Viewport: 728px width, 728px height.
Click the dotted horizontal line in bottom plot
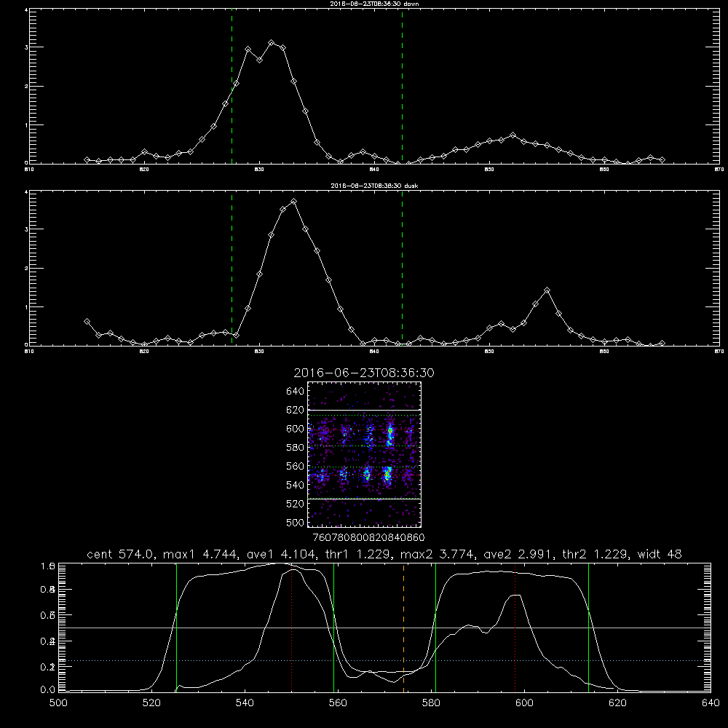pos(384,660)
